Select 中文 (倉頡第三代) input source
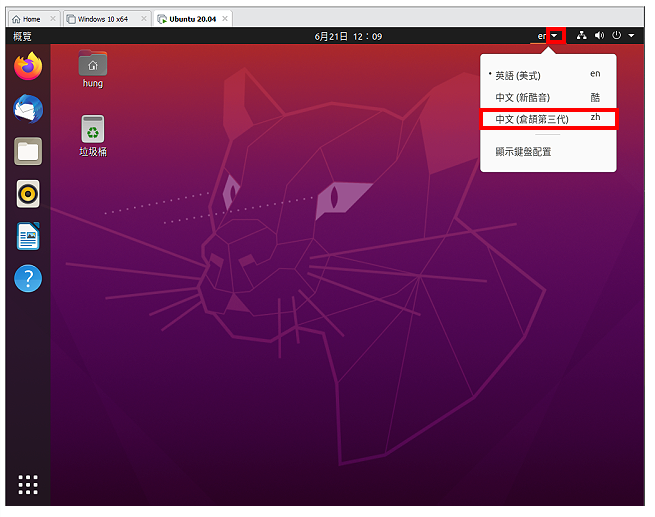Screen dimensions: 655x517 pos(548,119)
